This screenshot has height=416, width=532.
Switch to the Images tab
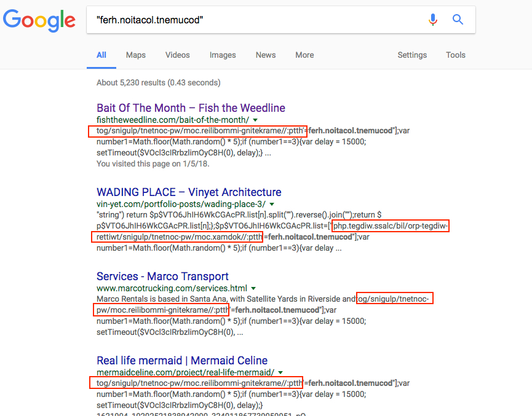pos(223,55)
